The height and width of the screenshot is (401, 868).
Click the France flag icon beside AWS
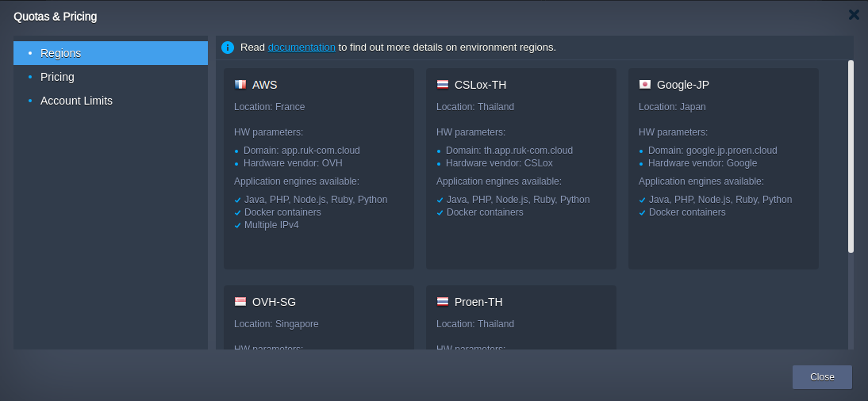point(240,85)
